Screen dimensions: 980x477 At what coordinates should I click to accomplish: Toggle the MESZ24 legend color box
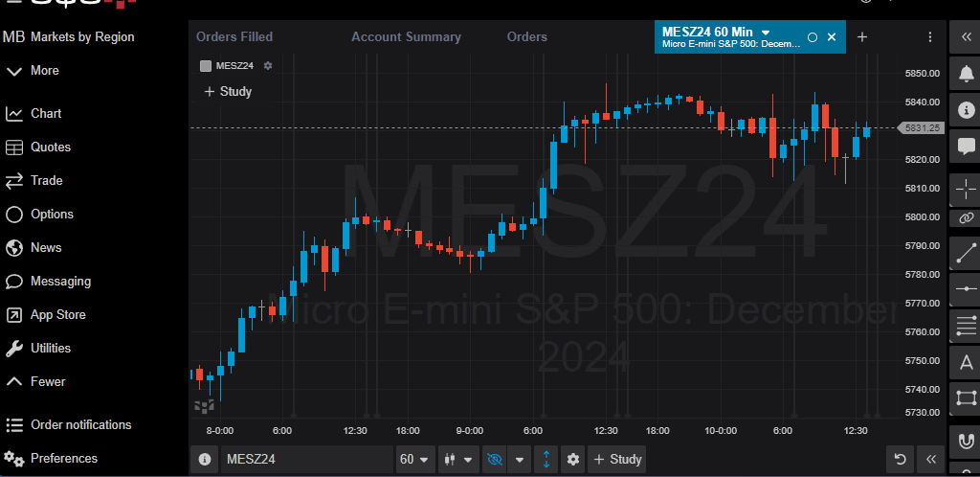[205, 66]
